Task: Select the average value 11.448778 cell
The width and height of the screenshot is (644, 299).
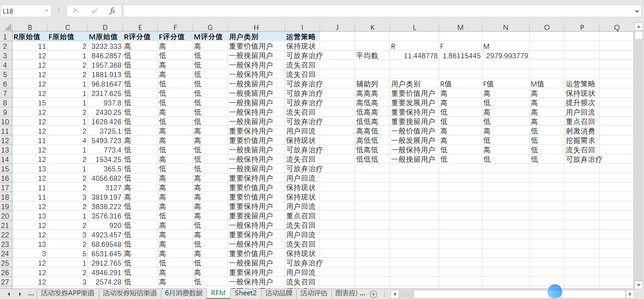Action: pyautogui.click(x=415, y=56)
